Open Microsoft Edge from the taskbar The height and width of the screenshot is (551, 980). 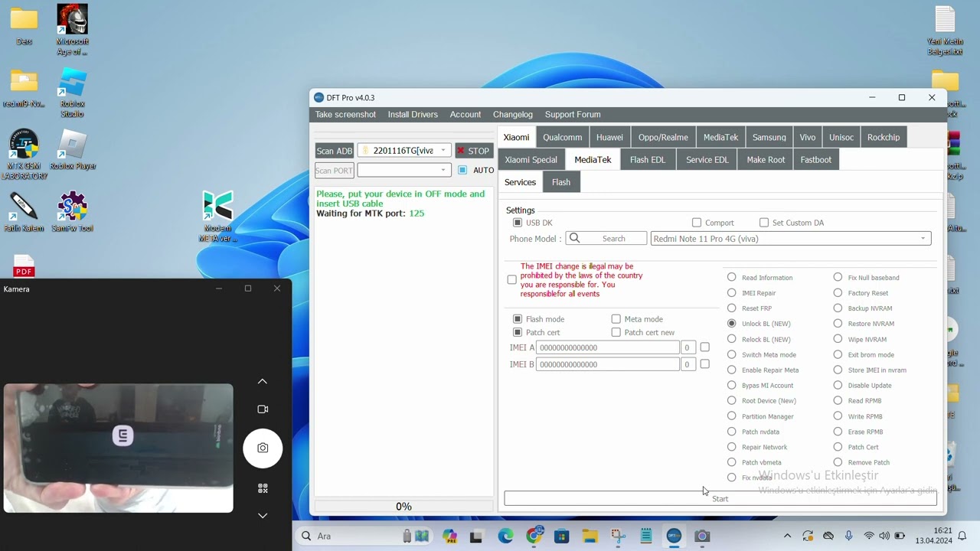[505, 536]
